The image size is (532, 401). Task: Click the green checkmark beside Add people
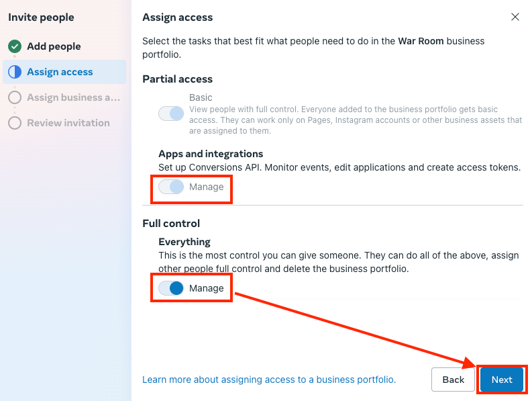click(x=15, y=46)
